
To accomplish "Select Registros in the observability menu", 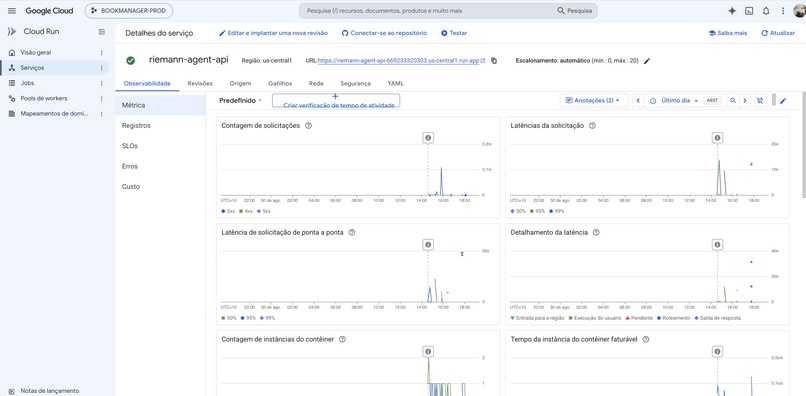I will (x=160, y=125).
